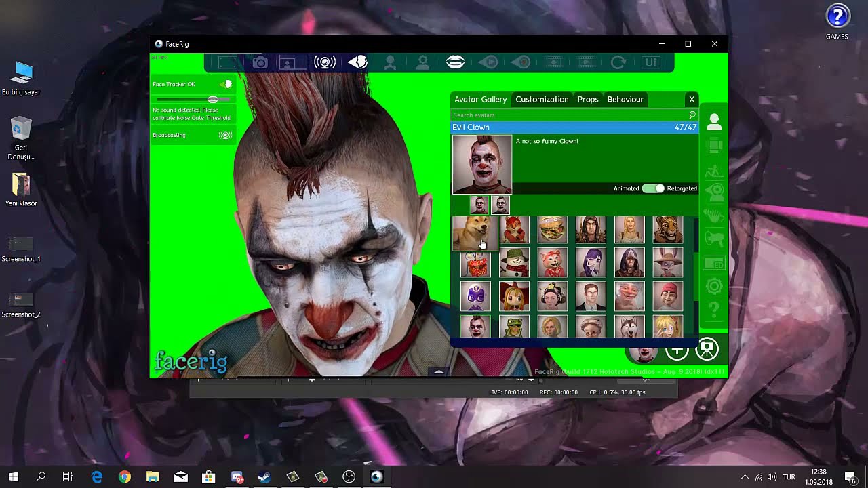Open megaphone sound sidebar icon
The image size is (868, 488).
pyautogui.click(x=714, y=239)
